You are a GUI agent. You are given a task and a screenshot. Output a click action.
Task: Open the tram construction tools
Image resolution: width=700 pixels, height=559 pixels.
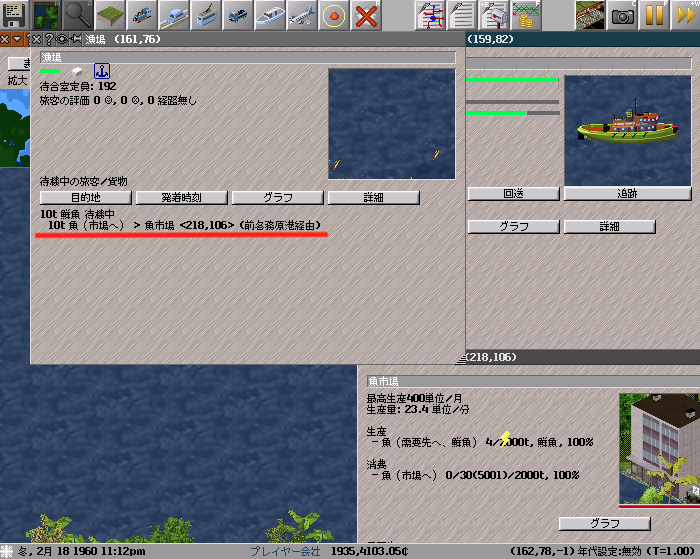pos(206,15)
